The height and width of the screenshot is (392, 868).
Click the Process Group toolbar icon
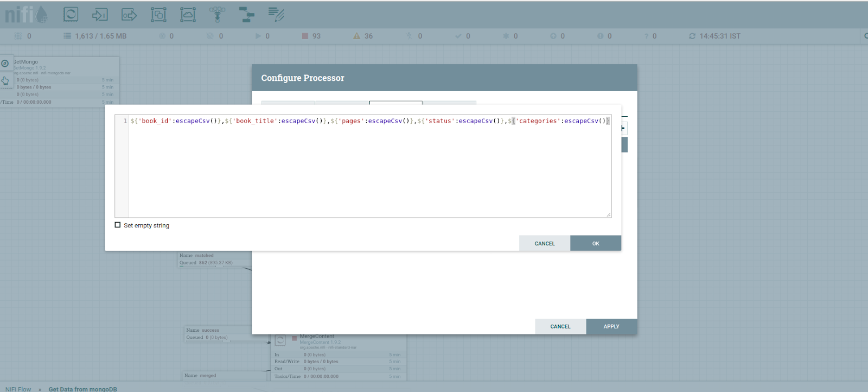coord(158,15)
